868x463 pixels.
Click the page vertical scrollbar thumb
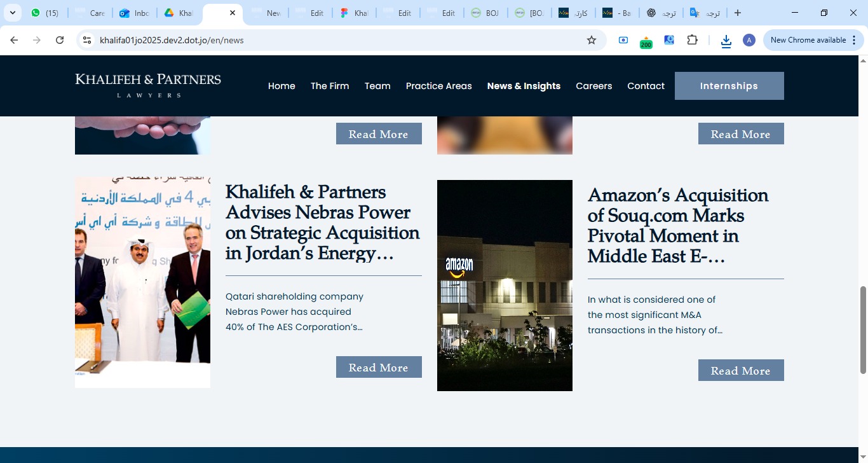(x=863, y=330)
